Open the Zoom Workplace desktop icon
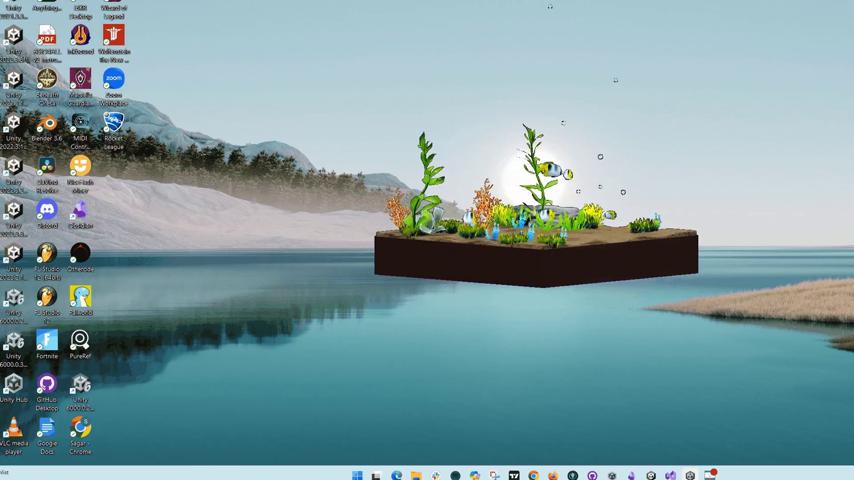This screenshot has width=854, height=480. 113,79
